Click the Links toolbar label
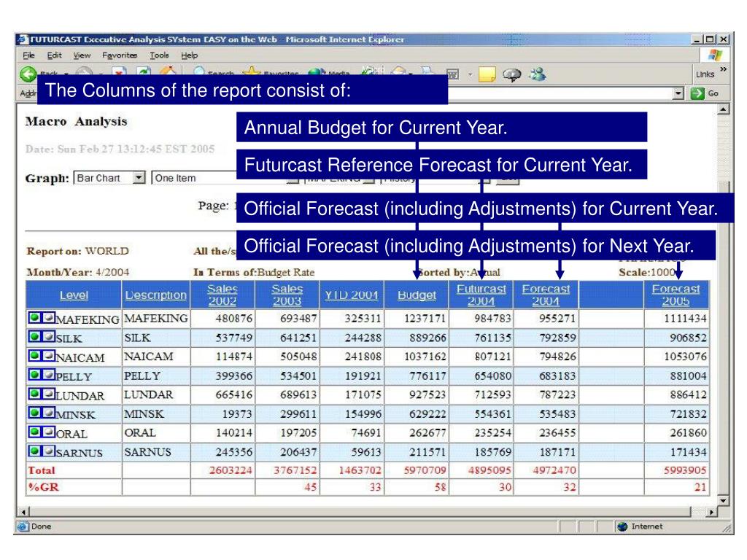747x560 pixels. point(705,74)
